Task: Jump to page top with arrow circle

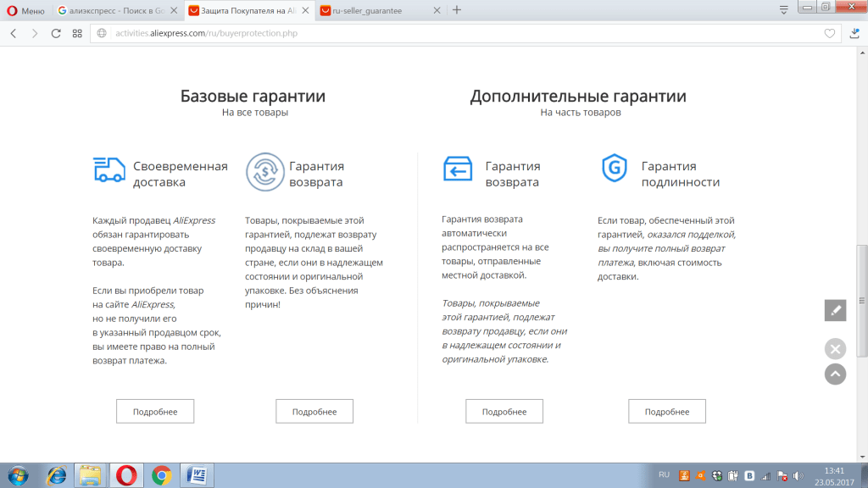Action: click(835, 374)
